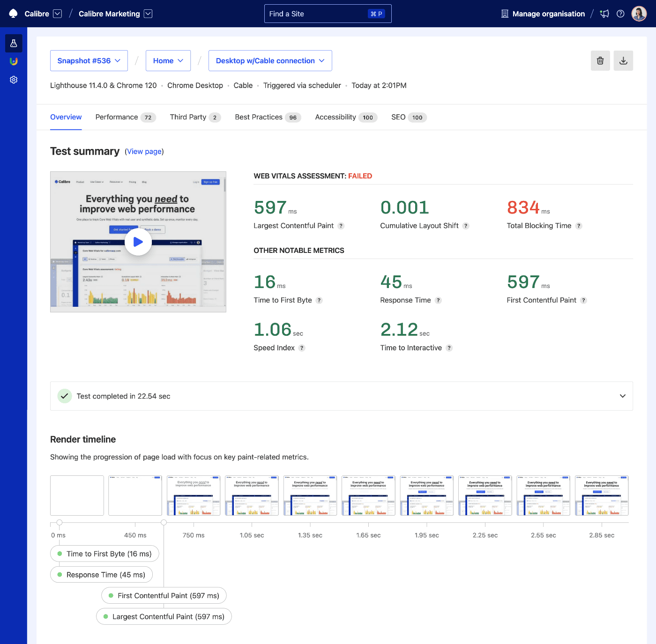The width and height of the screenshot is (656, 644).
Task: Open the Settings gear in the sidebar
Action: point(13,80)
